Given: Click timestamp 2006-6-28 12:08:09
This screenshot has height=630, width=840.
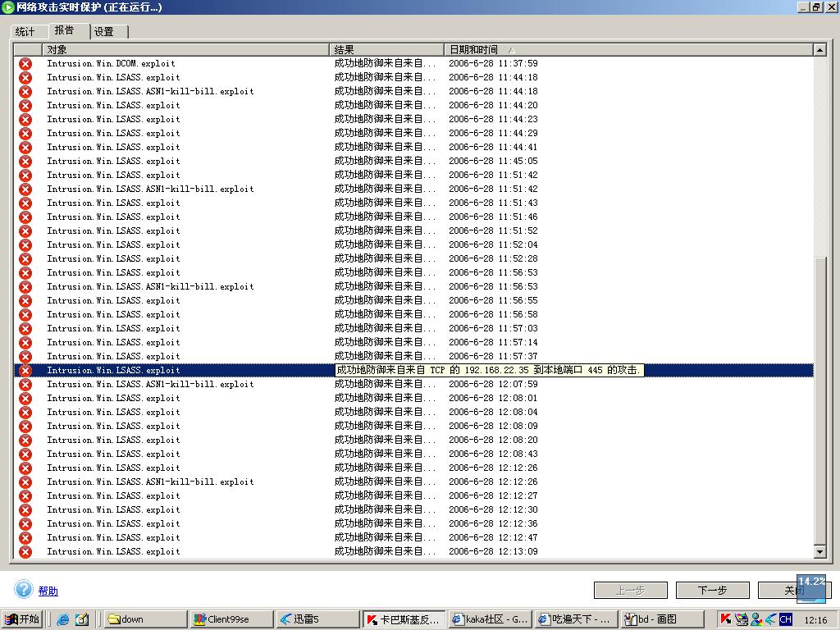Looking at the screenshot, I should [493, 426].
